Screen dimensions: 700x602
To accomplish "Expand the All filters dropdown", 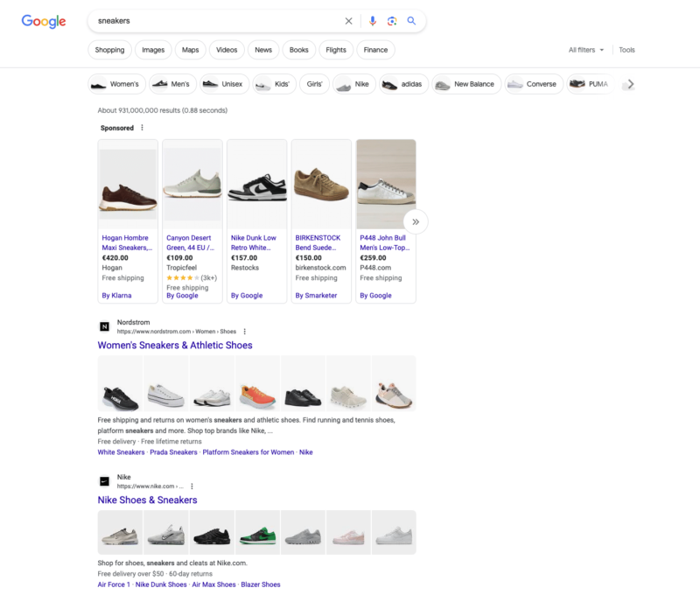I will coord(585,50).
